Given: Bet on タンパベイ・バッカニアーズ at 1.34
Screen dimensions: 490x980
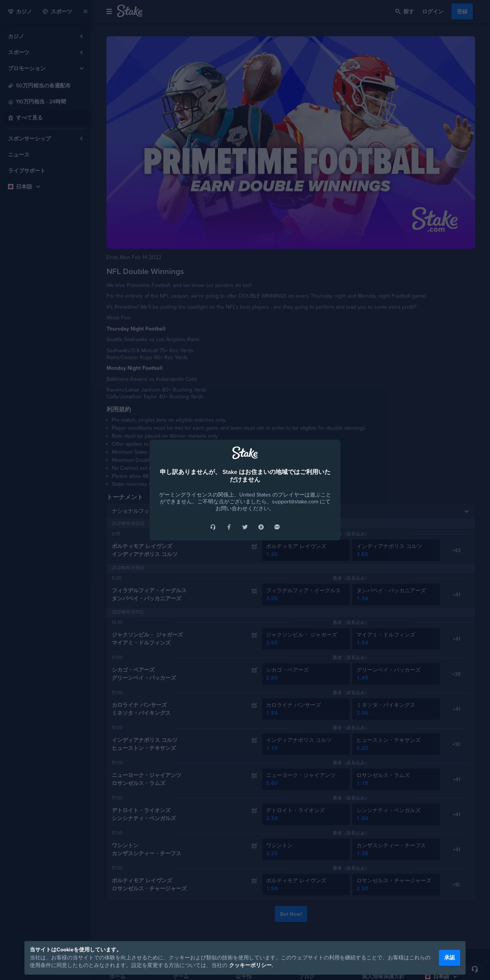Looking at the screenshot, I should point(396,595).
